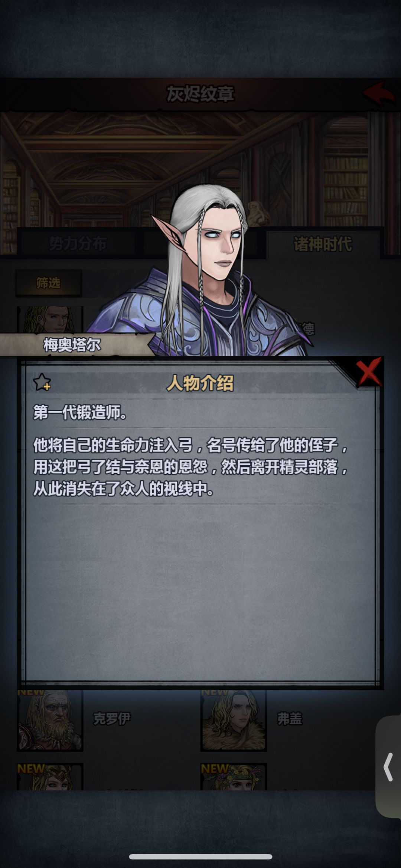Open the 弗盖 name entry

pos(290,719)
